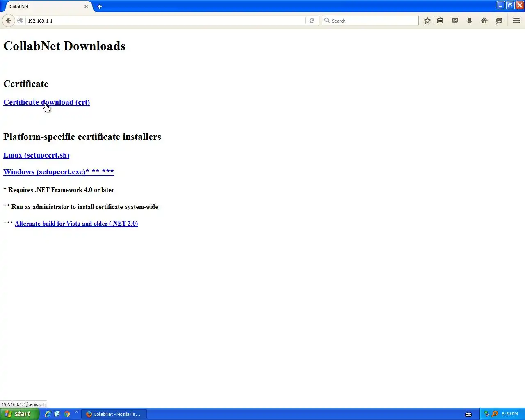Save page to Pocket icon
The height and width of the screenshot is (420, 525).
coord(455,21)
